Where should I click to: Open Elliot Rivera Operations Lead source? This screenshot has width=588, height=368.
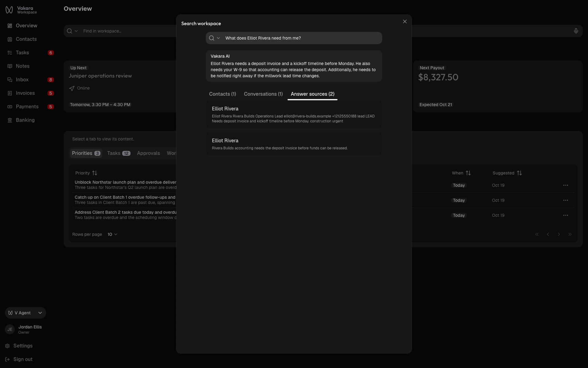point(294,115)
